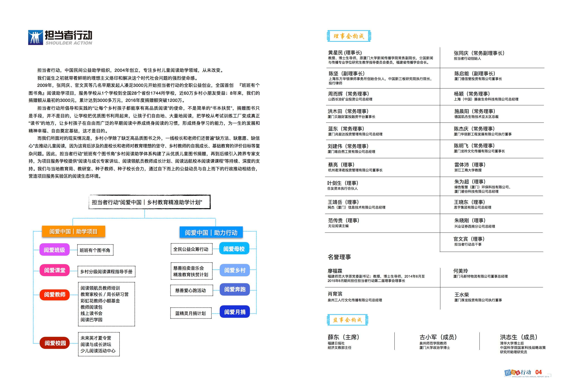Image resolution: width=578 pixels, height=392 pixels.
Task: Click the 未来英才夏令营 line
Action: 96,338
